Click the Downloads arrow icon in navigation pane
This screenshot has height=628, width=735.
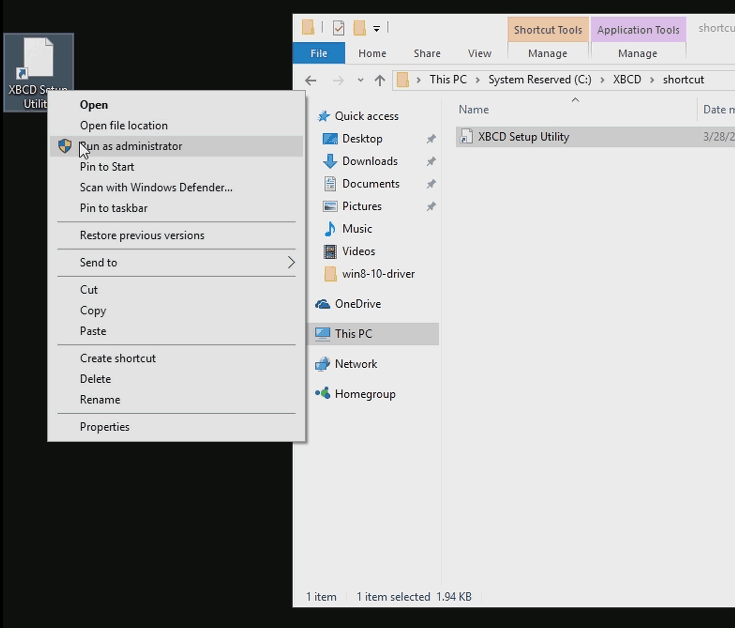pyautogui.click(x=330, y=161)
